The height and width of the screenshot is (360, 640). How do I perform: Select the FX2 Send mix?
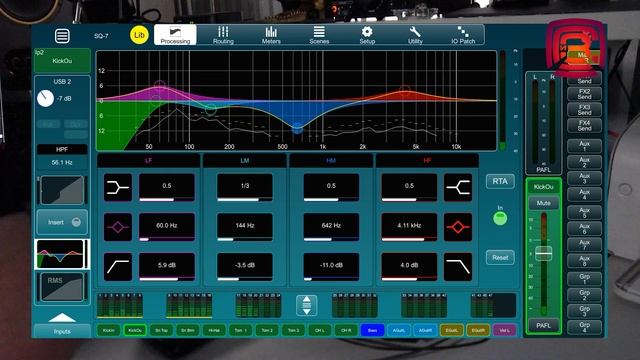(584, 94)
